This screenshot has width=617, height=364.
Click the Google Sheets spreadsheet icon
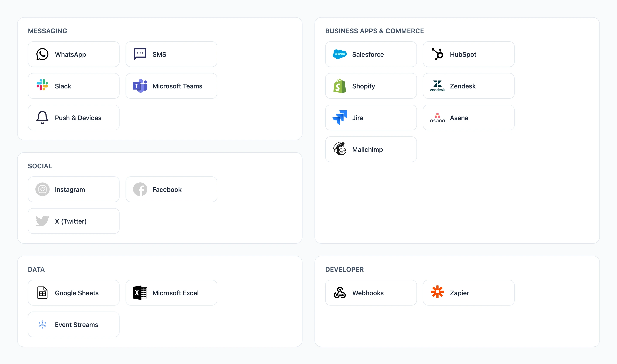click(x=42, y=293)
